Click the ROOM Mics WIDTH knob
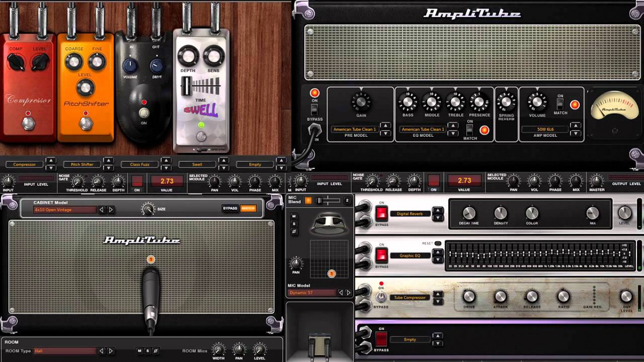The width and height of the screenshot is (644, 362). point(218,349)
